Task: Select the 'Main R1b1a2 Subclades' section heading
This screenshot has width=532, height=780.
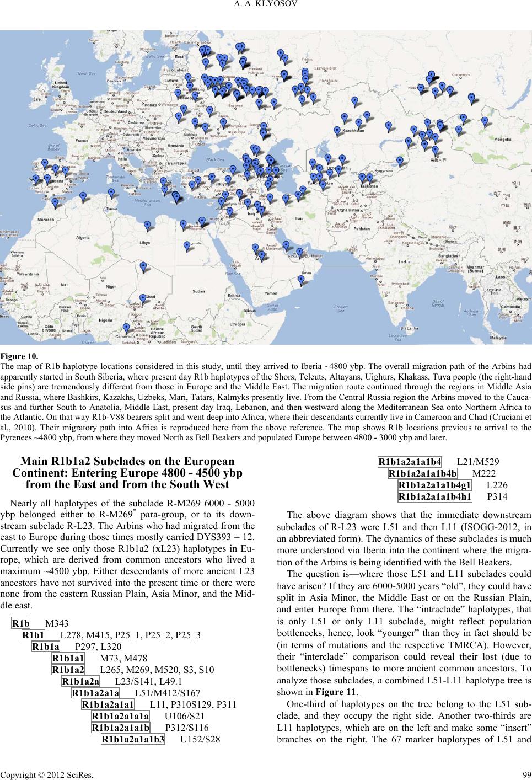Action: click(128, 474)
